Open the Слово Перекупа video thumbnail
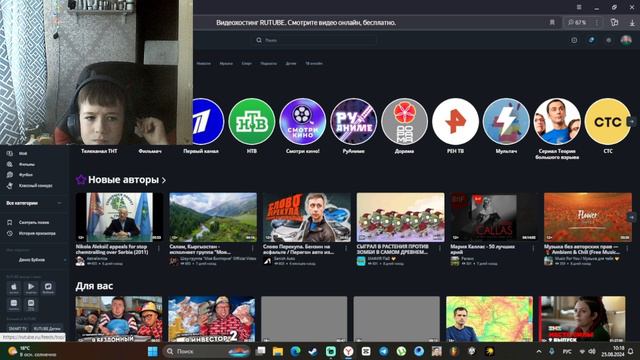The height and width of the screenshot is (360, 640). point(307,217)
